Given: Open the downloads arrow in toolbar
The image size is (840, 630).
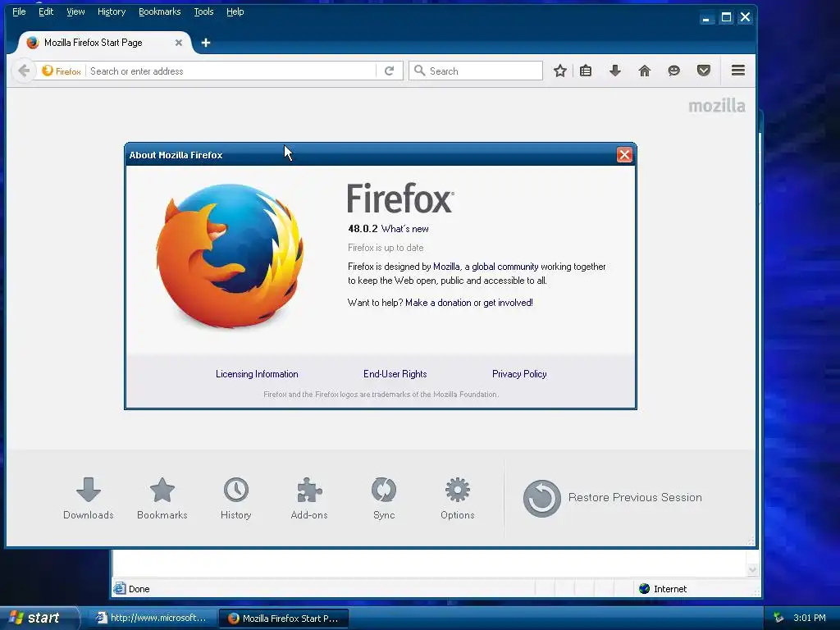Looking at the screenshot, I should pos(615,71).
